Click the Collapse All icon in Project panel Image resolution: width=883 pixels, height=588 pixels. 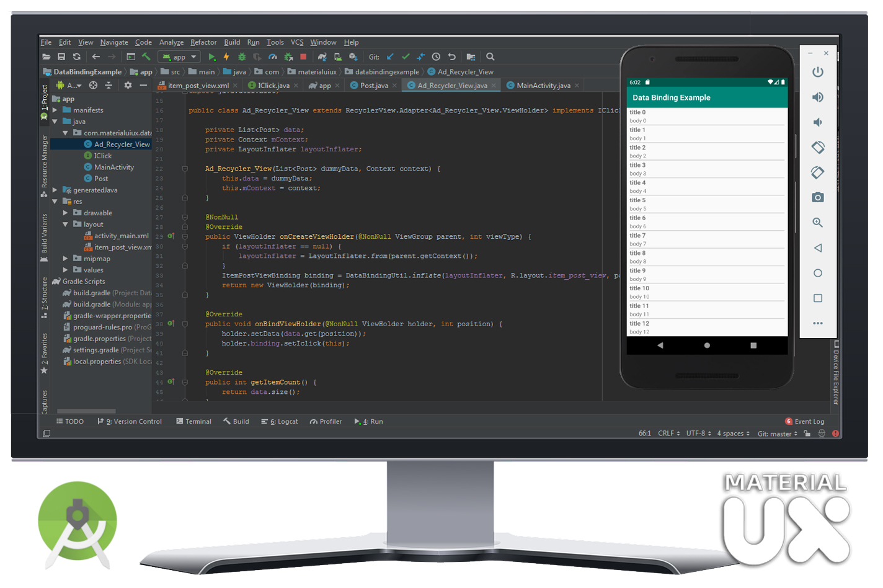click(x=109, y=86)
